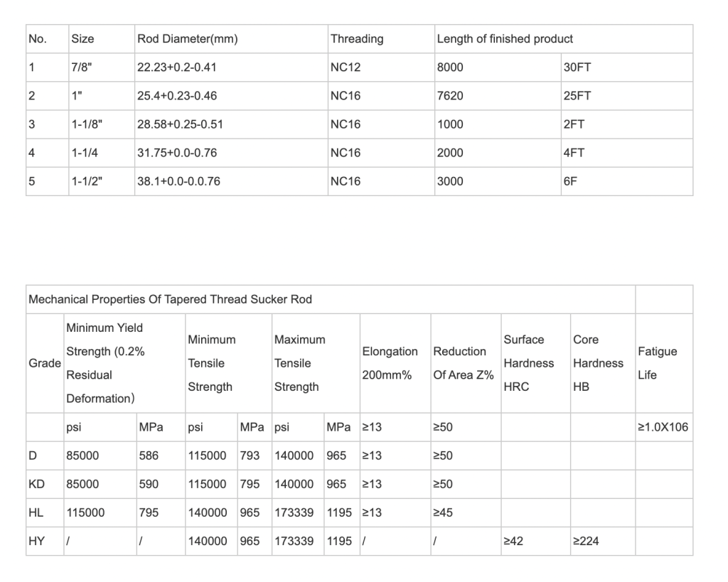Select the Threading column header cell
Image resolution: width=728 pixels, height=582 pixels.
click(357, 39)
